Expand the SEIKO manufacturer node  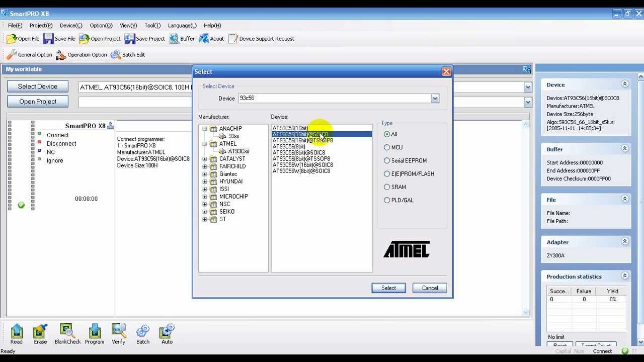click(205, 212)
